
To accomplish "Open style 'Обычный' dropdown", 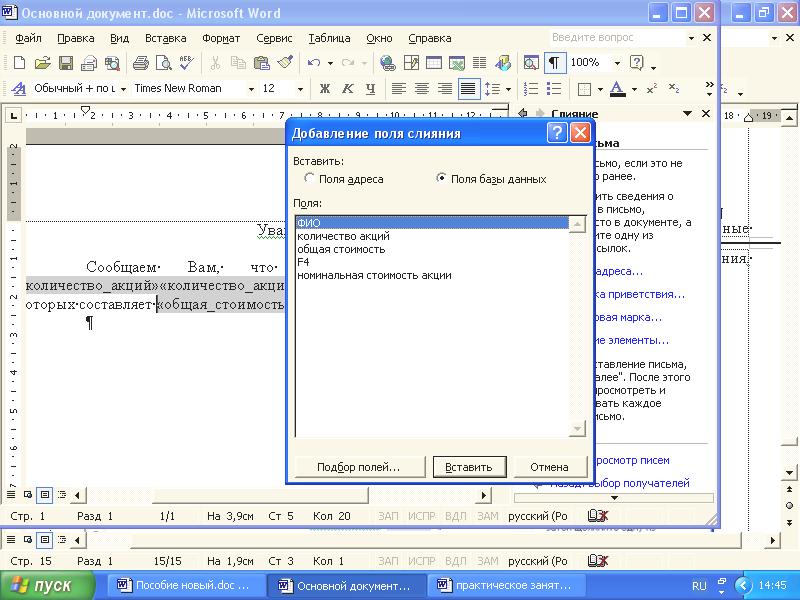I will (x=123, y=89).
